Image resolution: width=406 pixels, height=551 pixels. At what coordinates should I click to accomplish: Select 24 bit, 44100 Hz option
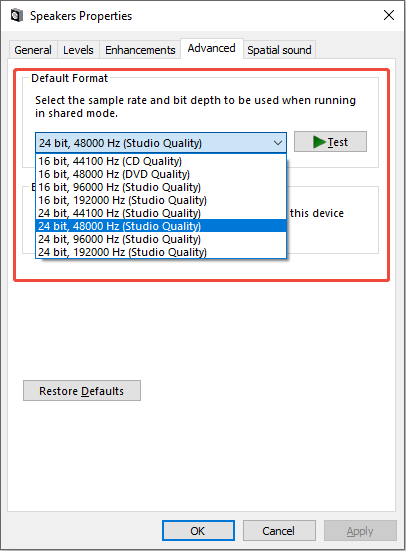161,213
